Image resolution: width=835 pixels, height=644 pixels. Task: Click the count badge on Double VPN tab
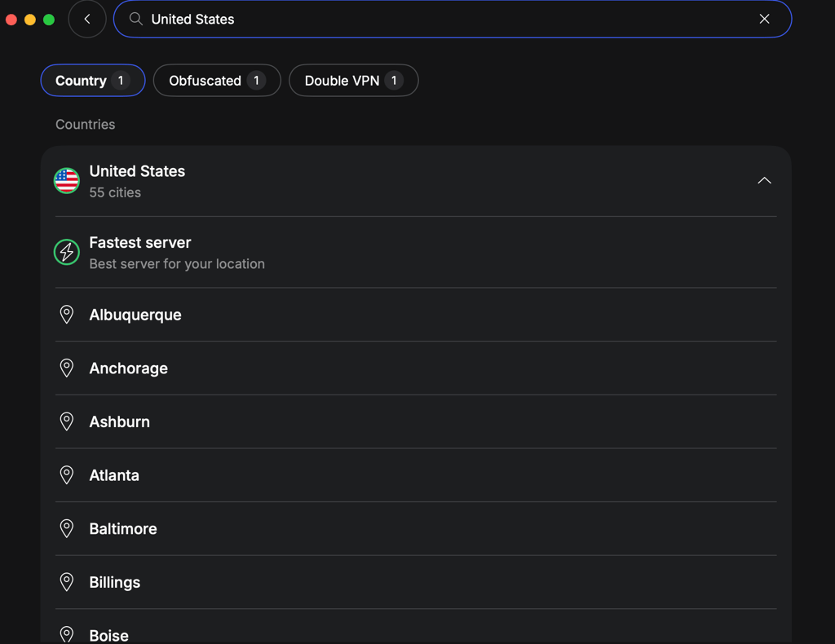click(394, 81)
